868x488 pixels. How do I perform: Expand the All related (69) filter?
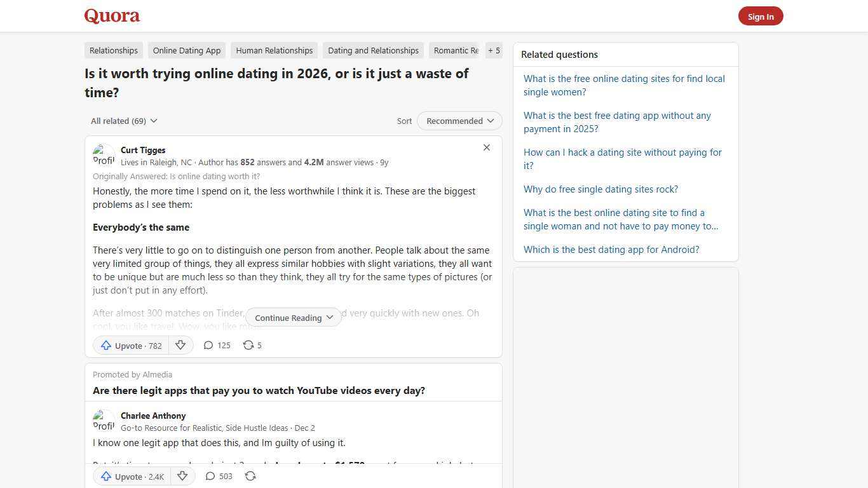coord(123,121)
